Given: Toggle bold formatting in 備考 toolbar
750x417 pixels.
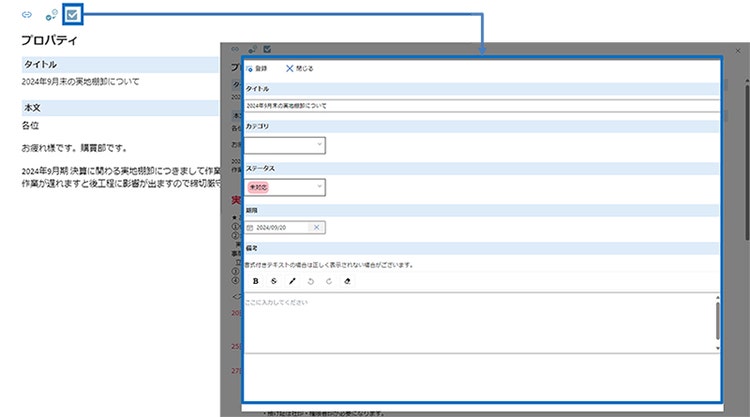Looking at the screenshot, I should coord(255,281).
